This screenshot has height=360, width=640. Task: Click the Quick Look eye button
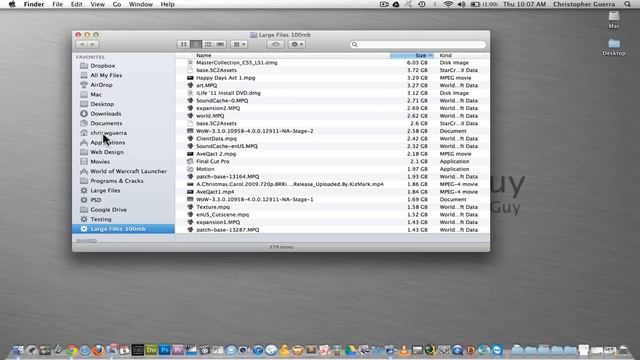pyautogui.click(x=276, y=44)
